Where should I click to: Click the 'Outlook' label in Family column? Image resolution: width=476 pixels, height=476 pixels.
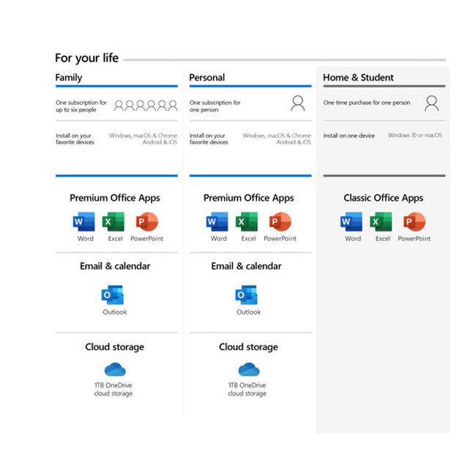(115, 312)
